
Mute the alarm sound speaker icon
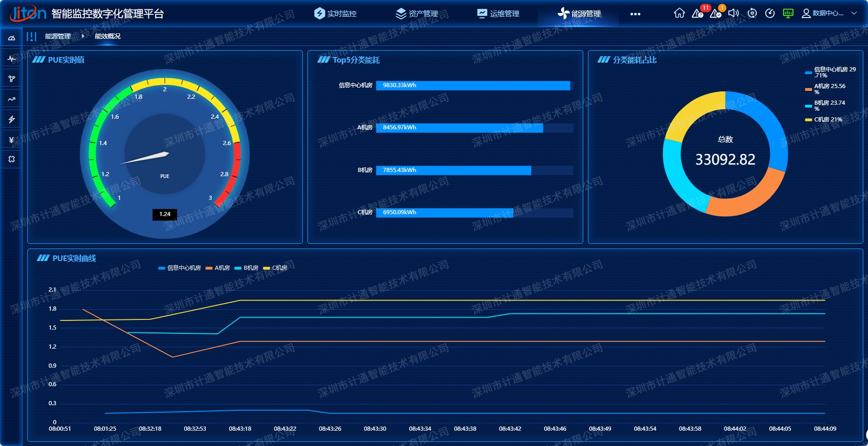733,13
